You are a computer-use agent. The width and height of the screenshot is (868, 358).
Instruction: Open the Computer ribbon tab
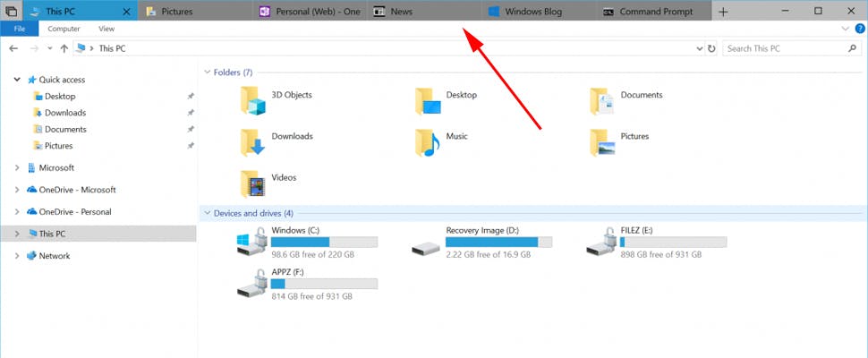(64, 29)
